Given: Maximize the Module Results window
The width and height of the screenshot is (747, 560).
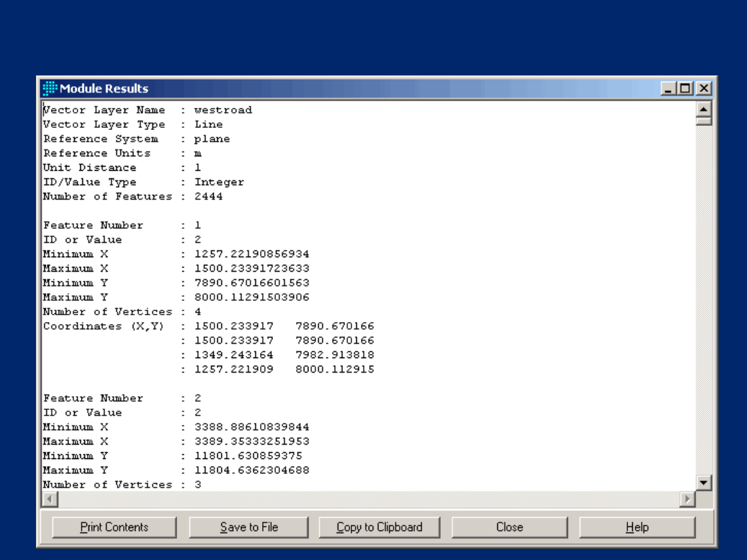Looking at the screenshot, I should (685, 88).
